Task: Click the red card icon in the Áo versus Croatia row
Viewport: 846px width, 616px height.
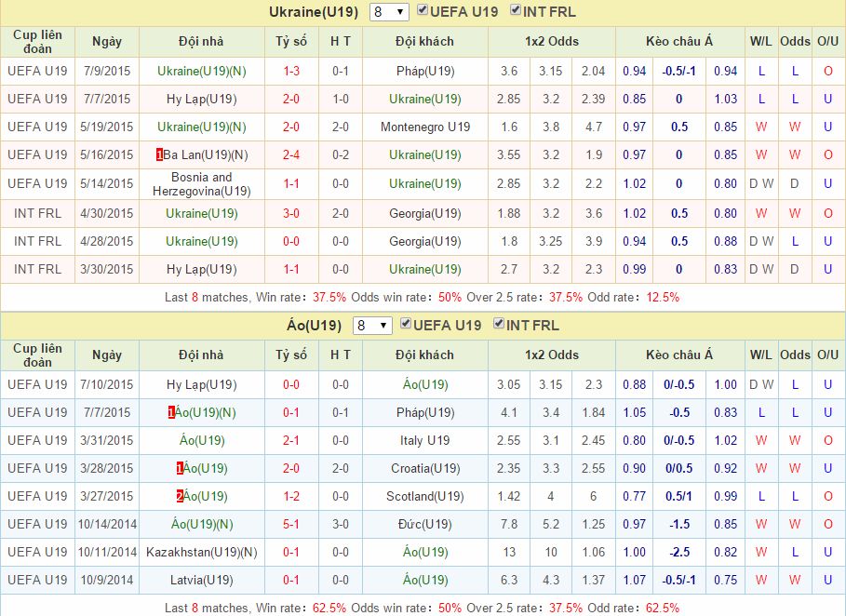Action: tap(180, 468)
